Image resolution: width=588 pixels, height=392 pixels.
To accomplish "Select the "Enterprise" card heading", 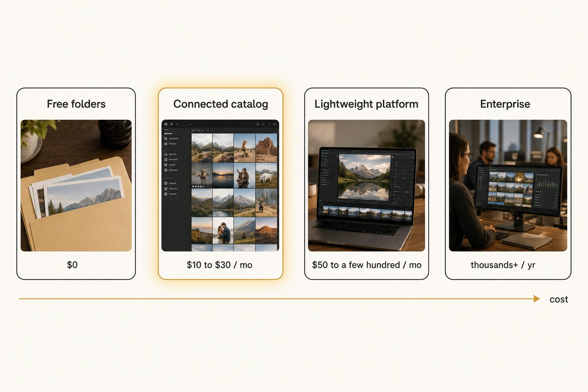I will tap(505, 104).
